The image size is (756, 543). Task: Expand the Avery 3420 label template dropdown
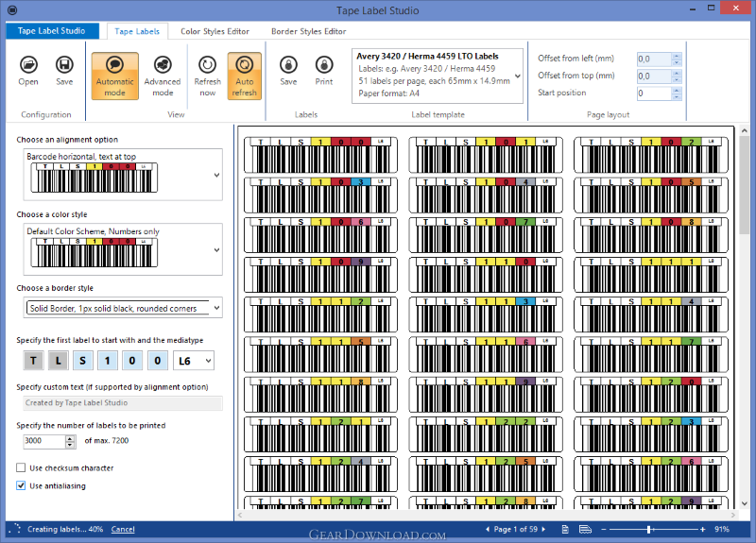click(517, 76)
